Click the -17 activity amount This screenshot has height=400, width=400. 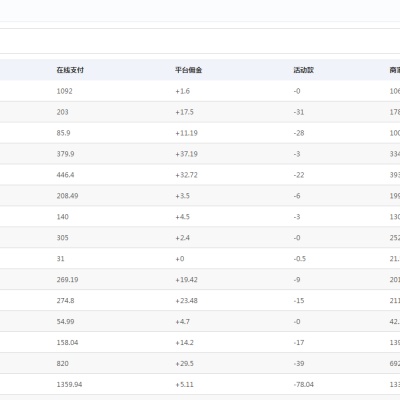pos(299,343)
